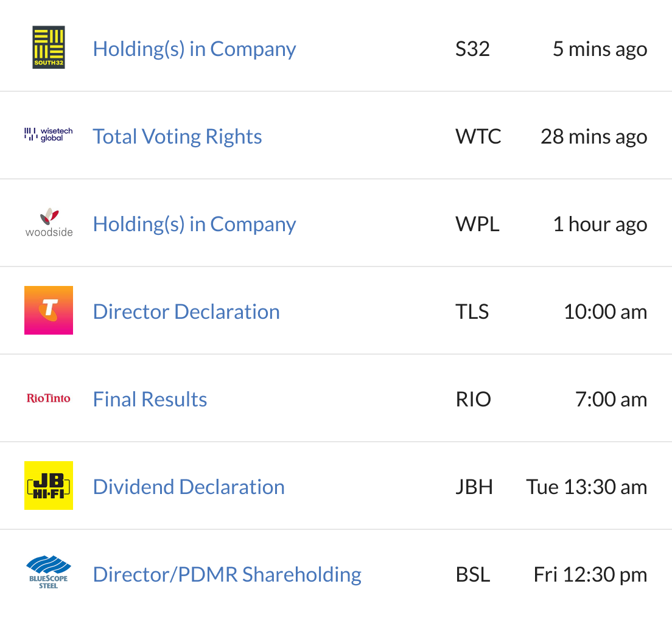The image size is (672, 623).
Task: Select the BSL ticker symbol
Action: click(473, 574)
